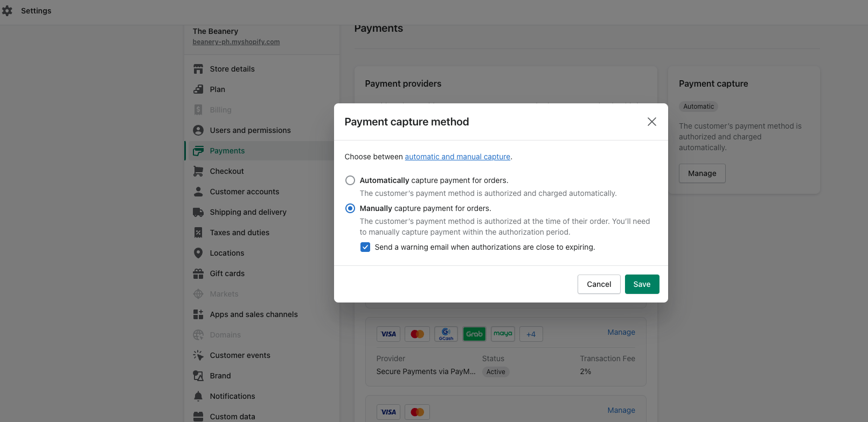
Task: Click the Markets globe icon
Action: click(198, 294)
